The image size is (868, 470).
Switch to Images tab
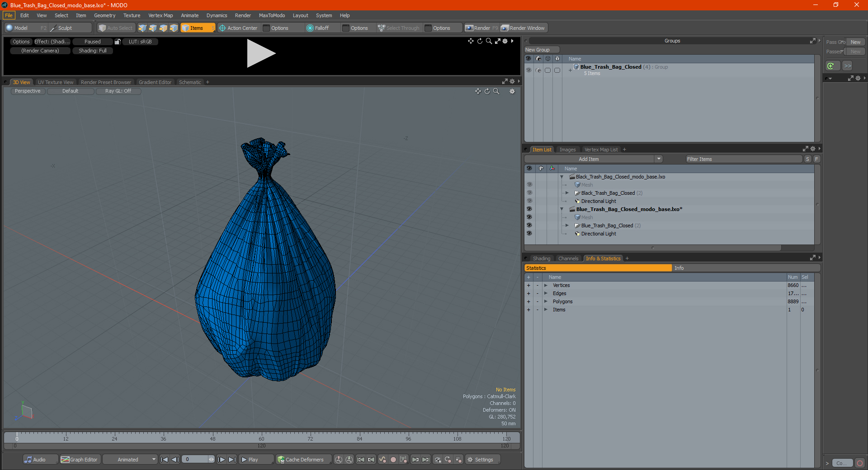coord(567,150)
